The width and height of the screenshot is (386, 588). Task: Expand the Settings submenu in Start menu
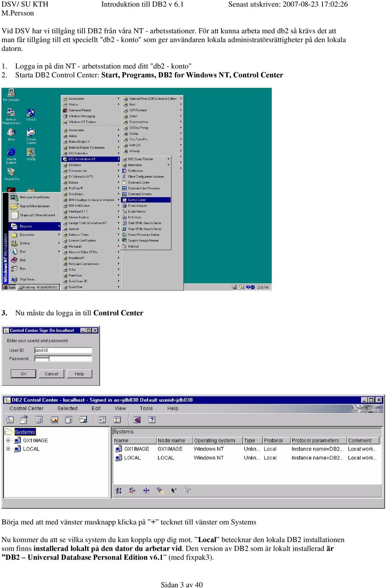[35, 243]
